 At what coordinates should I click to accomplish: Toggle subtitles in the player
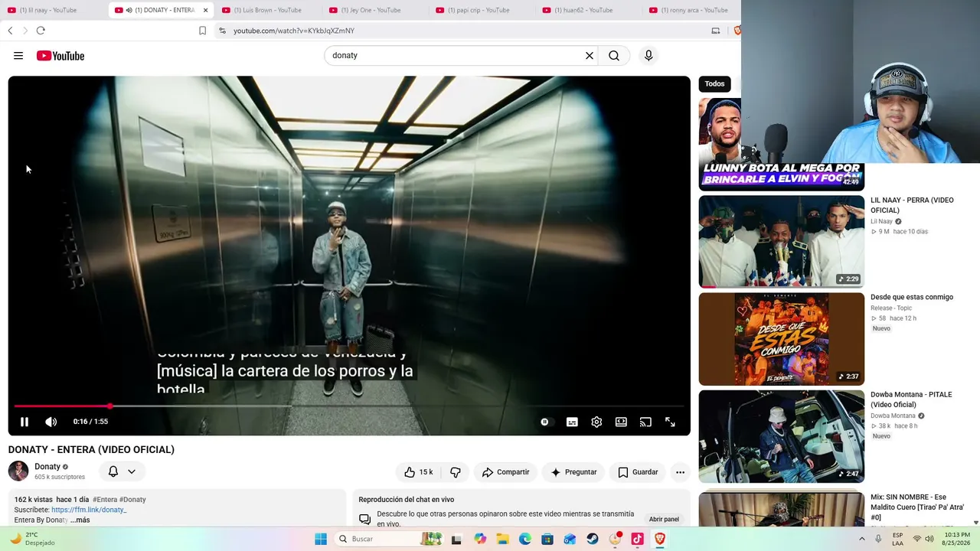(572, 422)
